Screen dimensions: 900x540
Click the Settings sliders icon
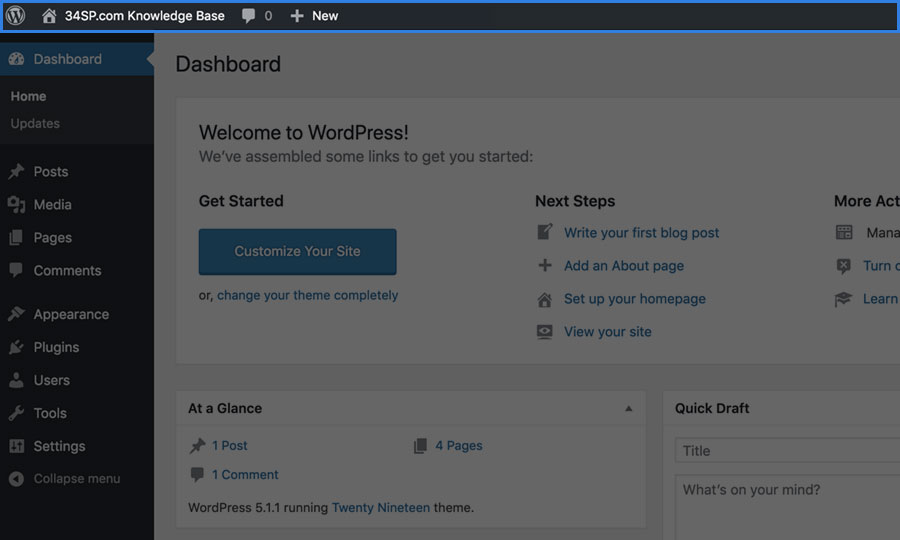point(17,446)
